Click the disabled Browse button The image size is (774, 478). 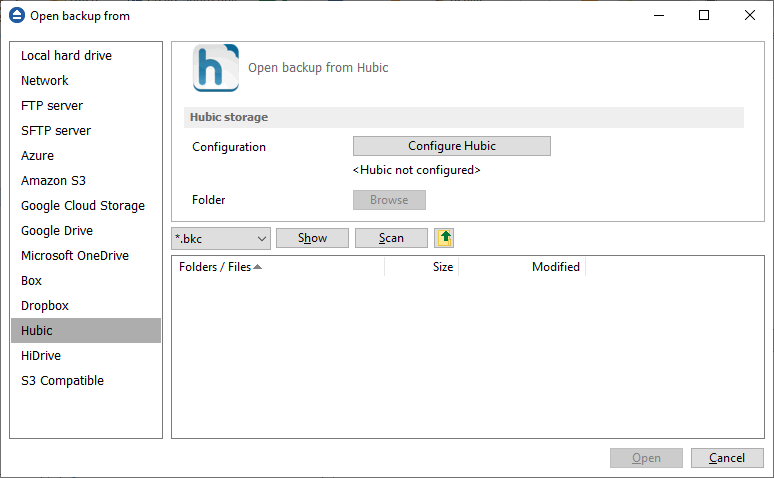[389, 200]
